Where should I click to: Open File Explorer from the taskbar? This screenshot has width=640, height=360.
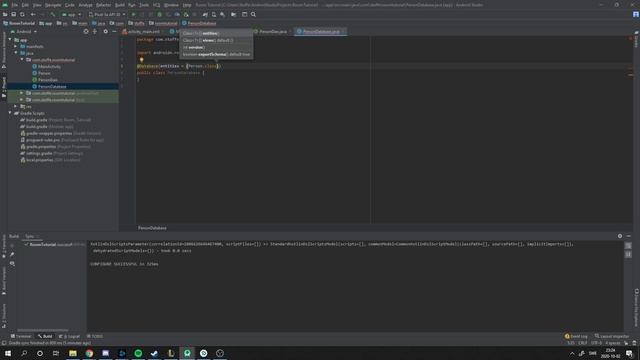[73, 353]
